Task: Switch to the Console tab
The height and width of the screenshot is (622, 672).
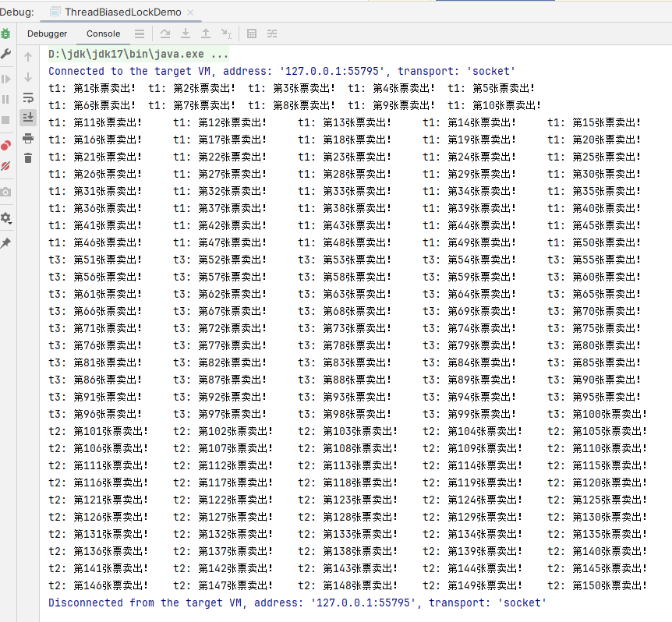Action: tap(103, 34)
